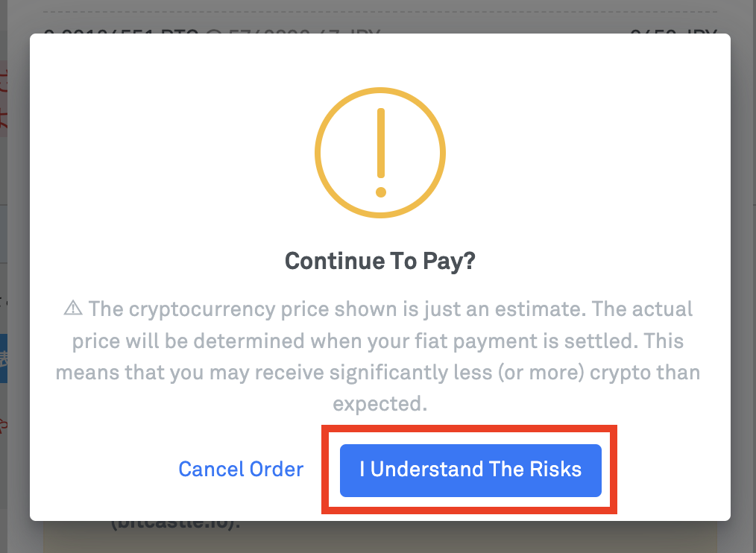The height and width of the screenshot is (553, 756).
Task: Click the word "expected." ending the warning
Action: pyautogui.click(x=380, y=404)
